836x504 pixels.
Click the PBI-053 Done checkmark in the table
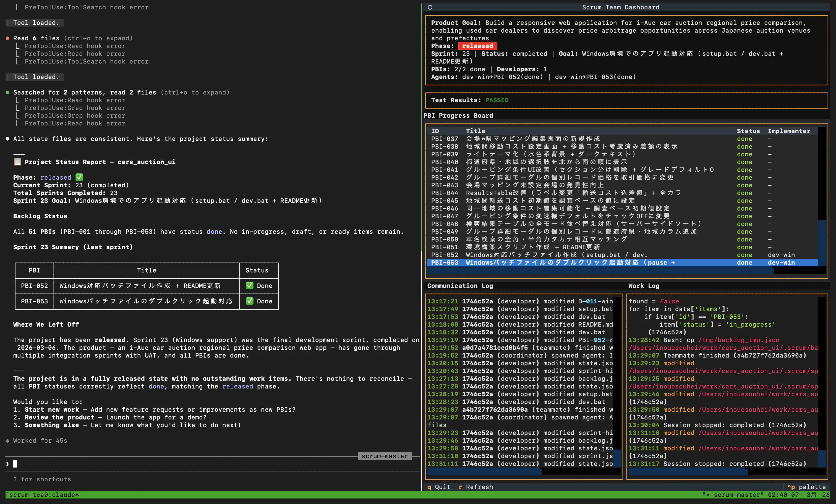click(249, 301)
